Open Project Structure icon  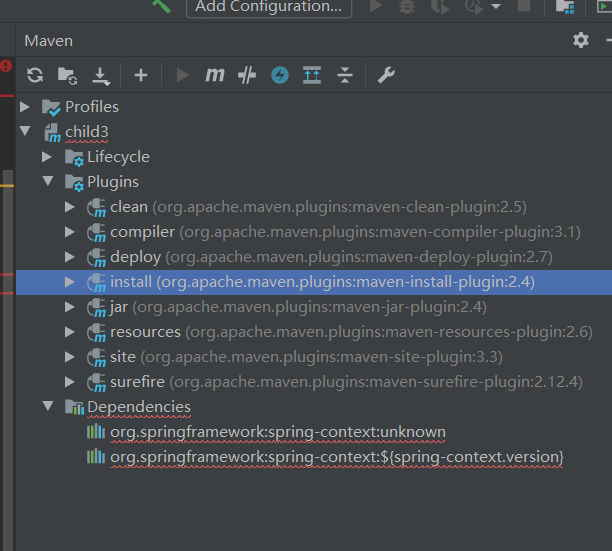[x=565, y=7]
